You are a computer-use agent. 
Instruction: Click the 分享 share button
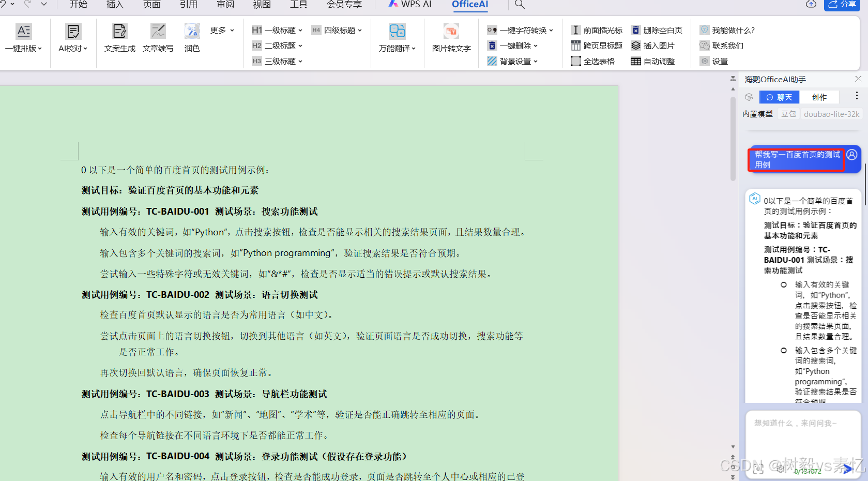tap(842, 5)
